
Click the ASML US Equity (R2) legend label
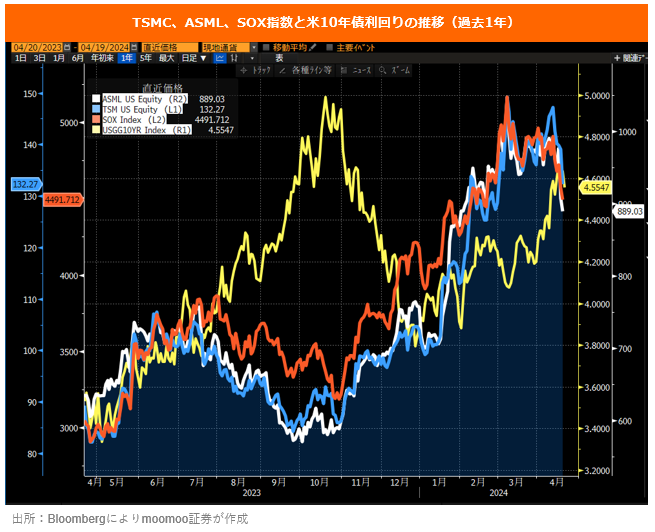[145, 99]
